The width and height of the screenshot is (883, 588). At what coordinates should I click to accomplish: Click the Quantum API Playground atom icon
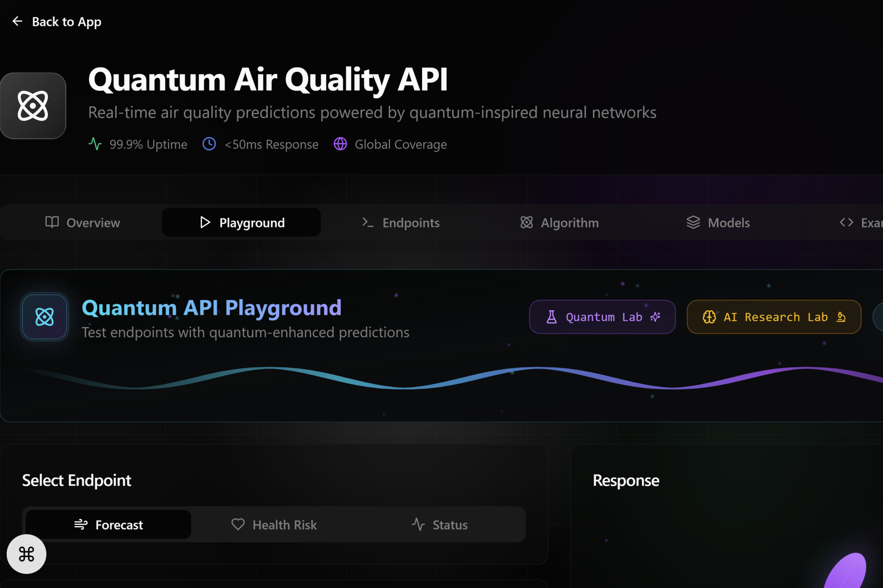click(x=45, y=317)
